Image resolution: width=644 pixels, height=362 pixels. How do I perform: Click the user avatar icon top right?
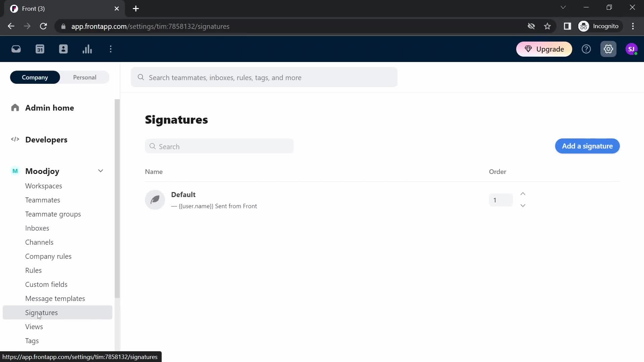pyautogui.click(x=632, y=49)
